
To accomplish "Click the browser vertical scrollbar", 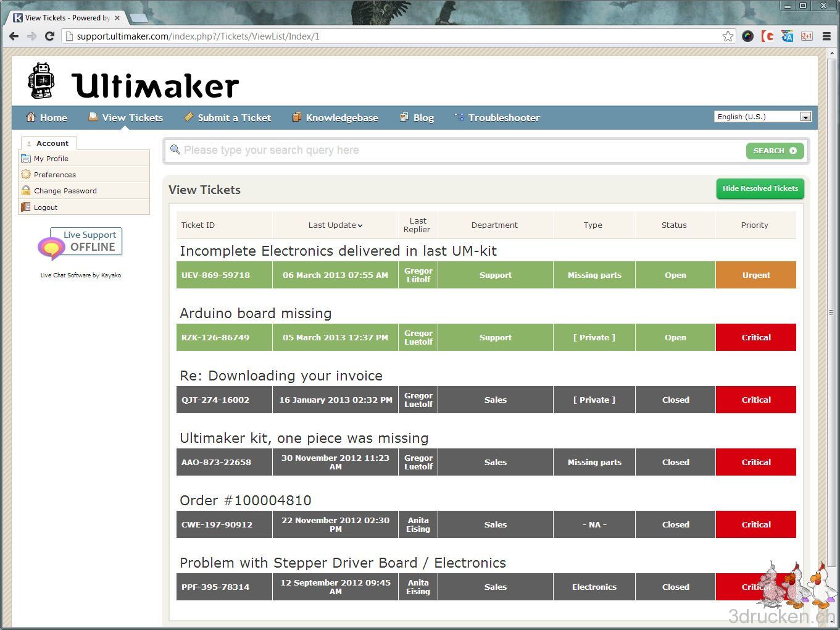I will [831, 312].
